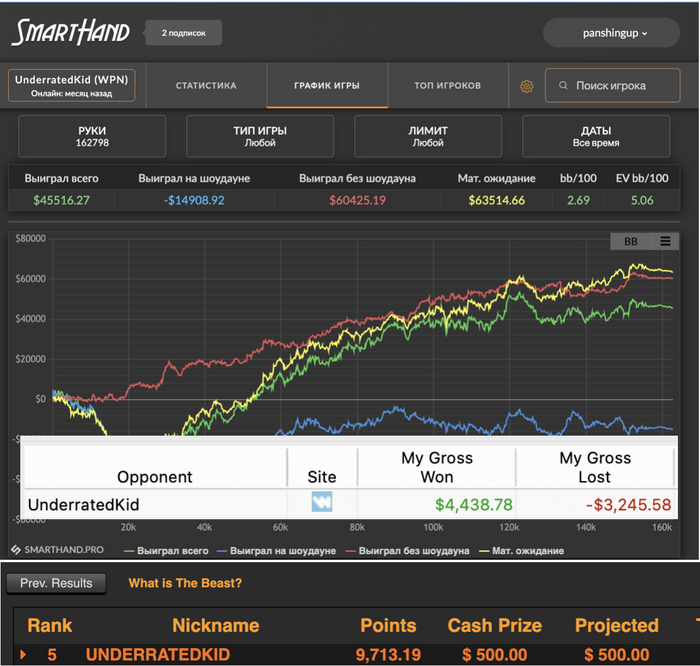Image resolution: width=700 pixels, height=666 pixels.
Task: Open the ЛИМИТ filter
Action: (x=428, y=136)
